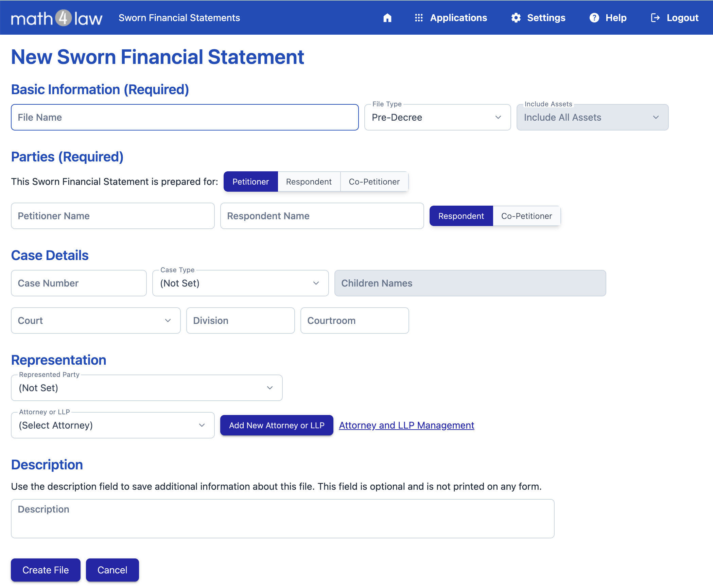Image resolution: width=713 pixels, height=588 pixels.
Task: Click the File Name input field
Action: 185,117
